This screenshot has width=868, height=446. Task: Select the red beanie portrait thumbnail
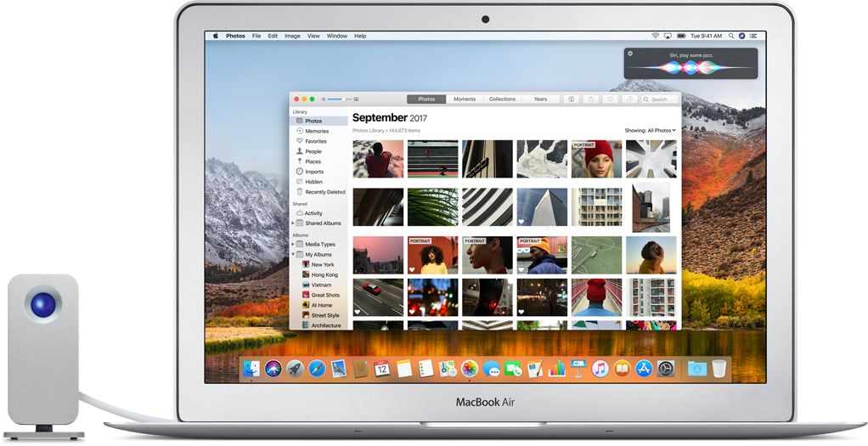point(596,159)
